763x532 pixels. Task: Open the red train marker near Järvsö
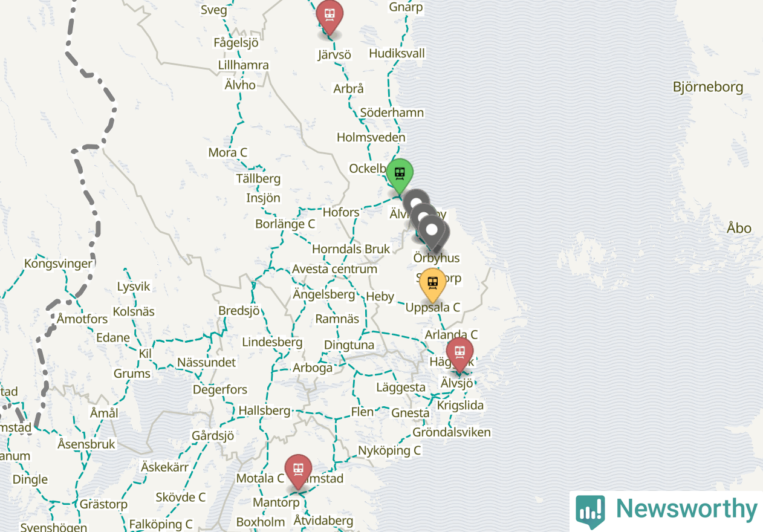point(330,16)
